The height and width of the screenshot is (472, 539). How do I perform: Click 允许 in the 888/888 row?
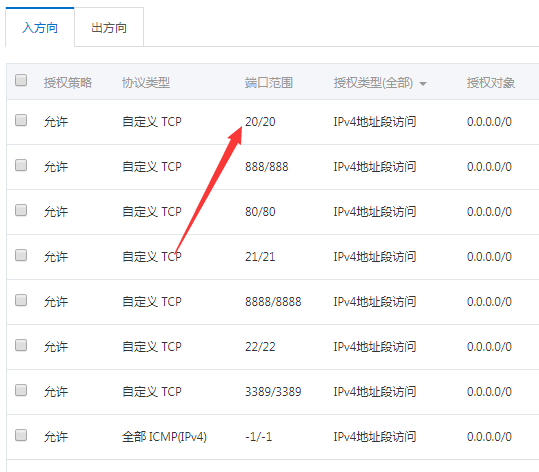point(56,167)
